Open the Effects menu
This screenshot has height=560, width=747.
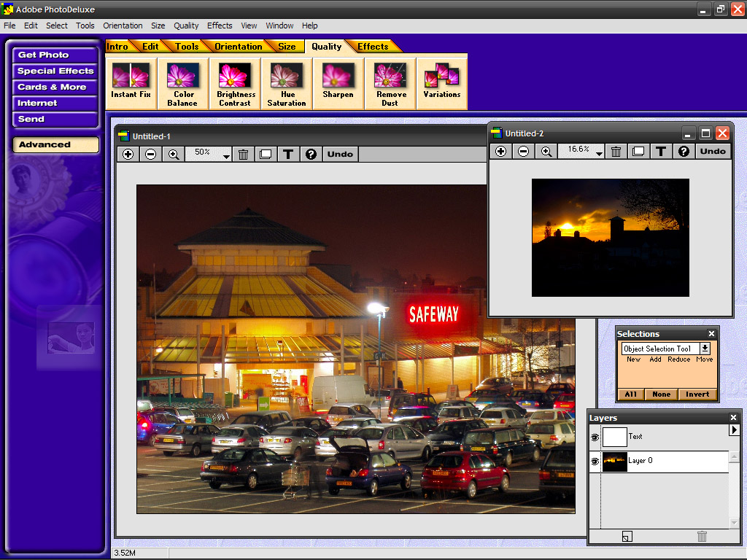[219, 26]
